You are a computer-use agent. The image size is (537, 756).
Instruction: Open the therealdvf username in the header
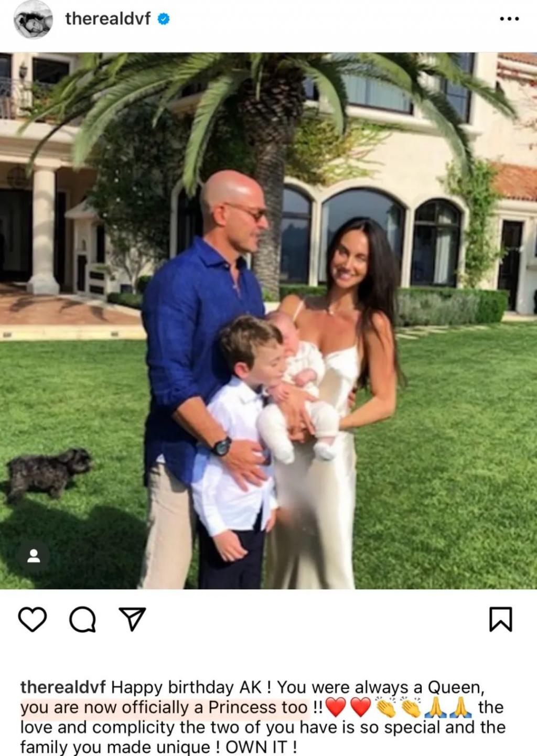tap(108, 19)
